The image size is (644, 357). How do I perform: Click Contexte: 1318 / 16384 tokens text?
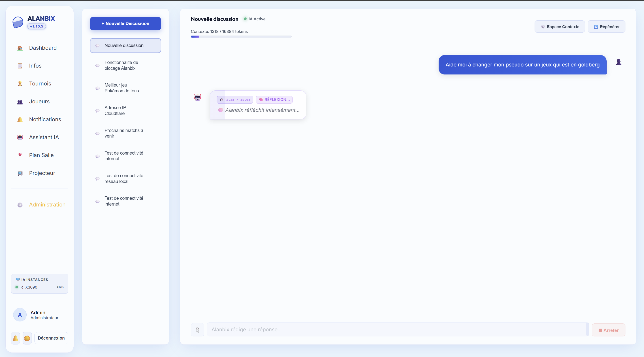pyautogui.click(x=219, y=32)
